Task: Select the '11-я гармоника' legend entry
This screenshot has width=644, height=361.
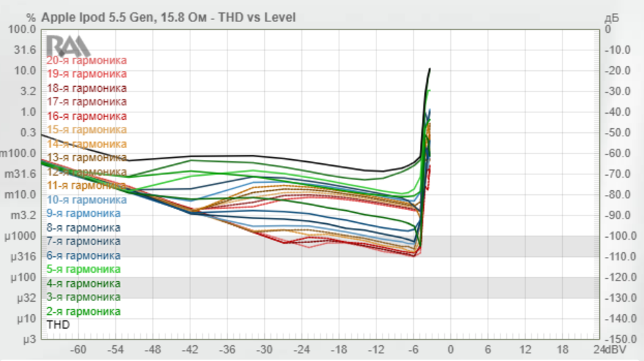Action: click(x=86, y=185)
